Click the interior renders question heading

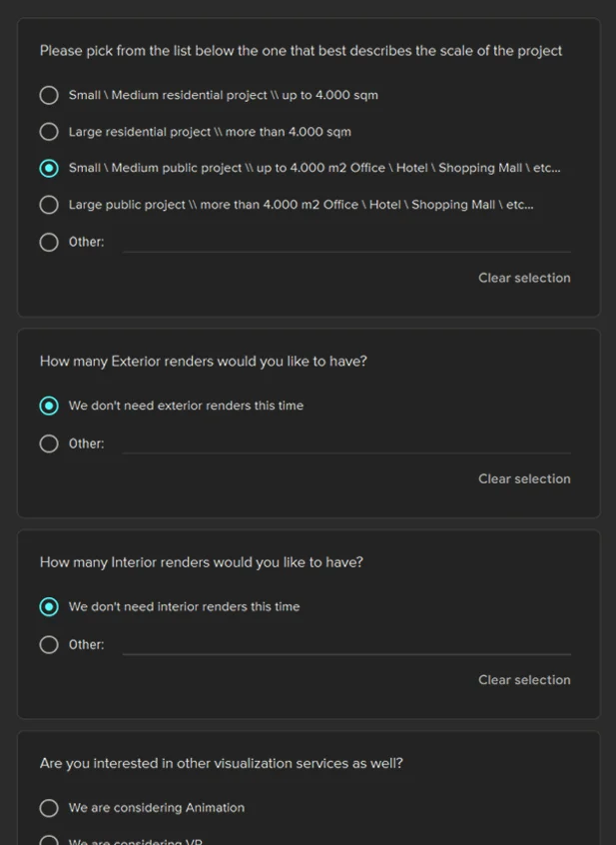pyautogui.click(x=201, y=562)
